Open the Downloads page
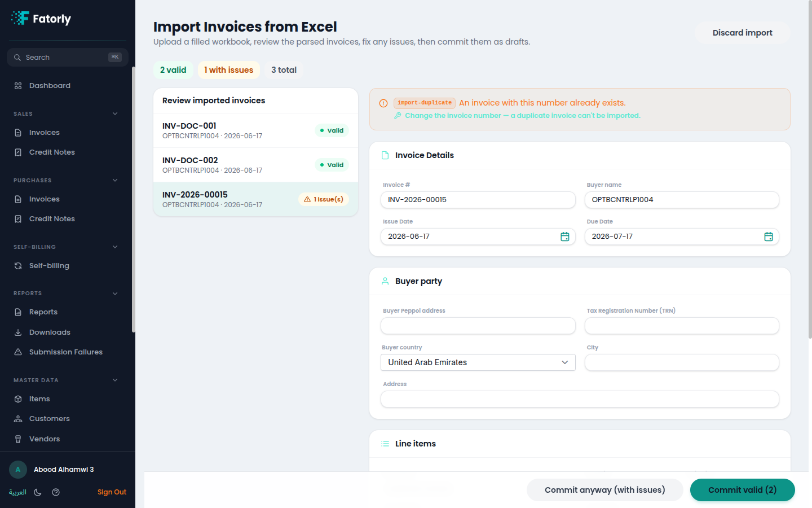The width and height of the screenshot is (812, 508). click(68, 332)
